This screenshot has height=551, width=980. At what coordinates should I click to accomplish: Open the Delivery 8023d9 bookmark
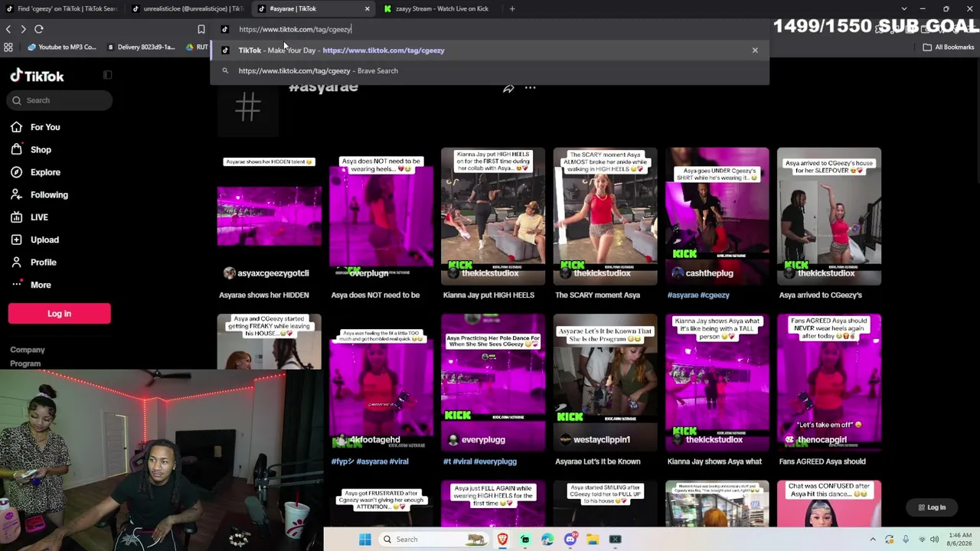141,47
